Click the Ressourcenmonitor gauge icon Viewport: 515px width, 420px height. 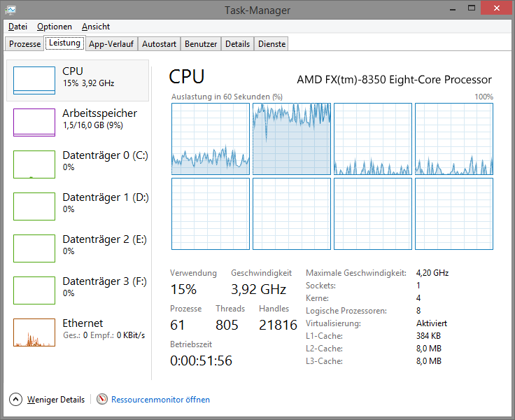(x=102, y=399)
